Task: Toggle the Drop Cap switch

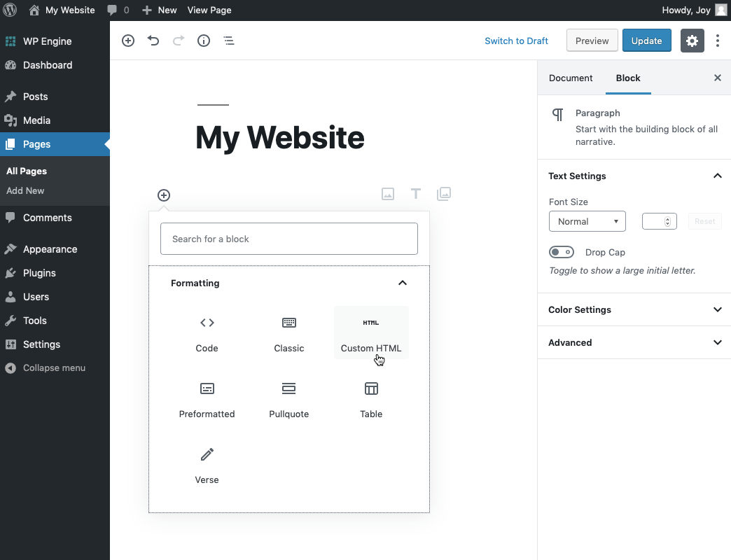Action: 562,252
